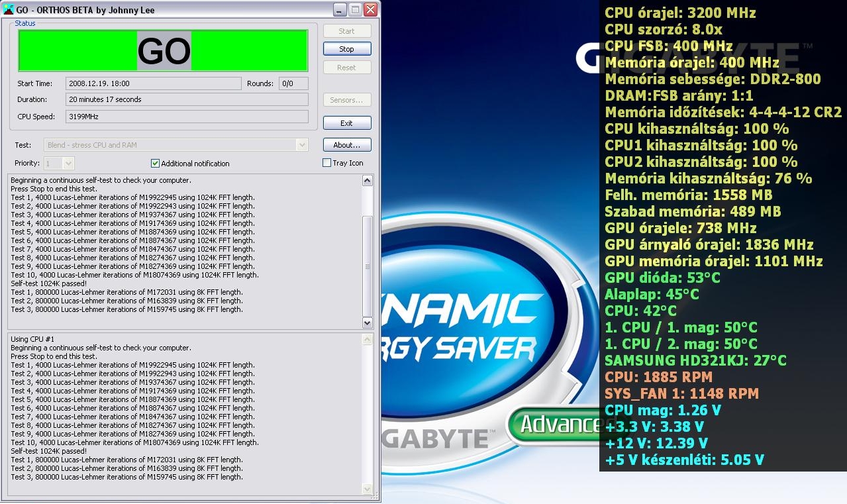Close the ORTHOS window
The width and height of the screenshot is (847, 504).
[x=370, y=10]
